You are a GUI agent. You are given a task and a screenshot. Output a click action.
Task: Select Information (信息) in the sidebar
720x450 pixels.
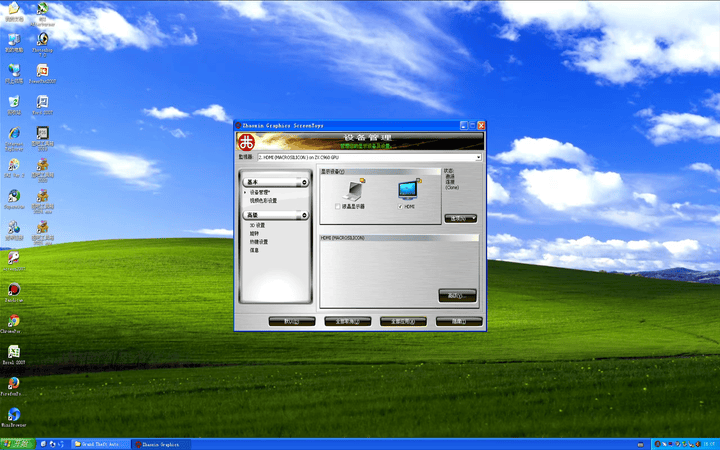point(254,250)
